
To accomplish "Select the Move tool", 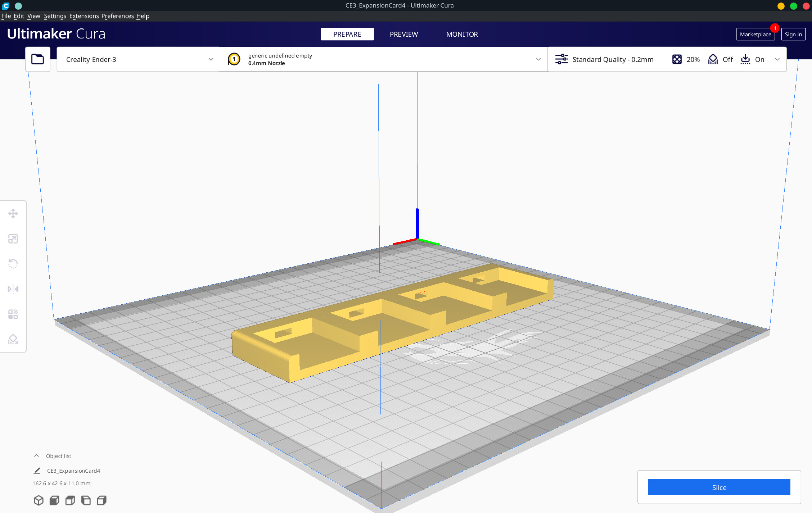I will click(x=13, y=214).
